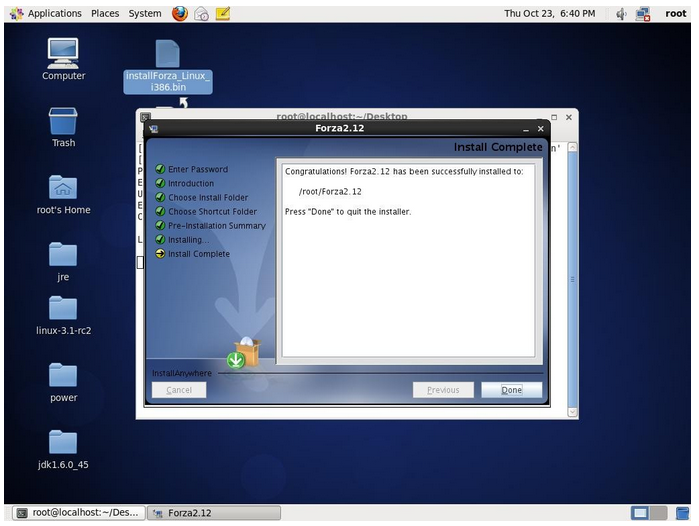Click the Install Complete arrow step icon

pyautogui.click(x=160, y=254)
